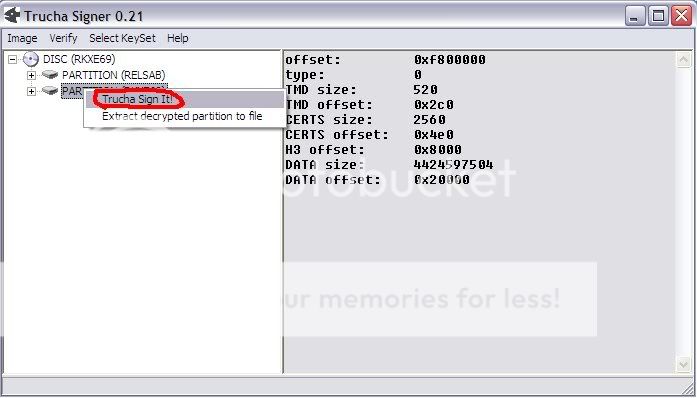Click the DATA size value 4424597504

[x=453, y=165]
